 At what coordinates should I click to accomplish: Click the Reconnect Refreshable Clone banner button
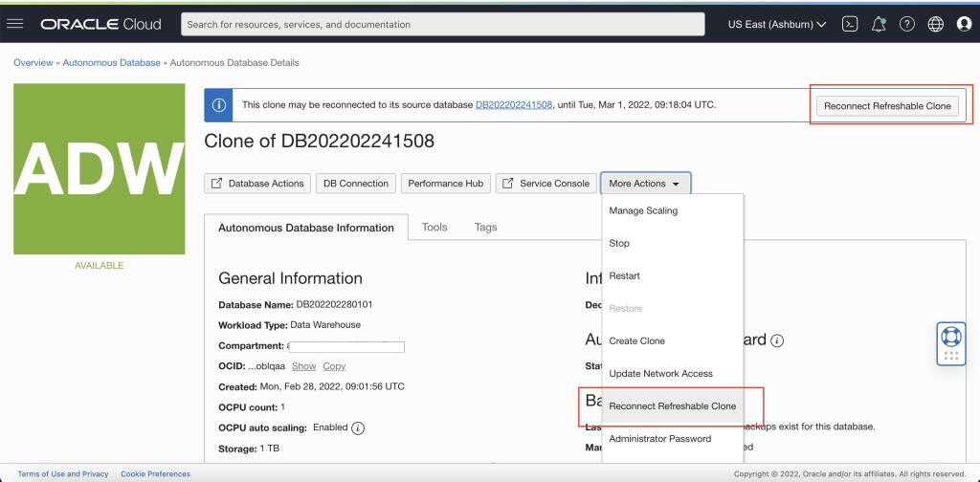pos(887,106)
